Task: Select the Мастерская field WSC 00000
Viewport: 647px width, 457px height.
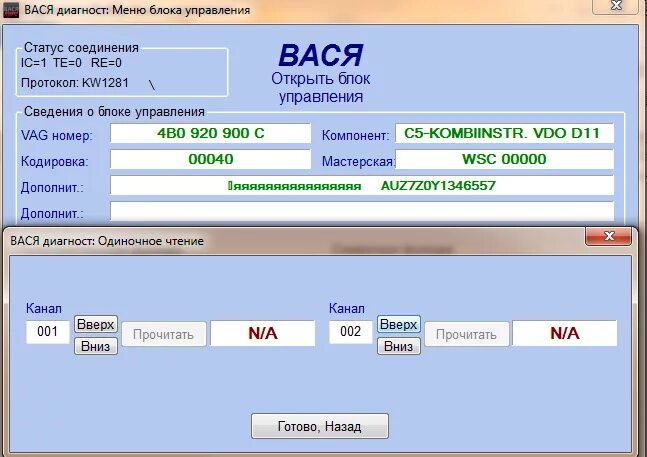Action: pos(504,159)
